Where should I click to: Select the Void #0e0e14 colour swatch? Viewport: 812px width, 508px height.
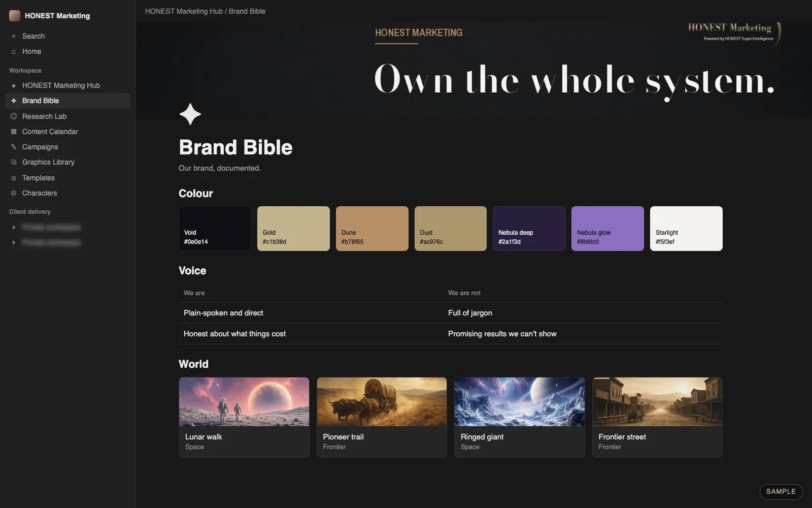tap(215, 229)
